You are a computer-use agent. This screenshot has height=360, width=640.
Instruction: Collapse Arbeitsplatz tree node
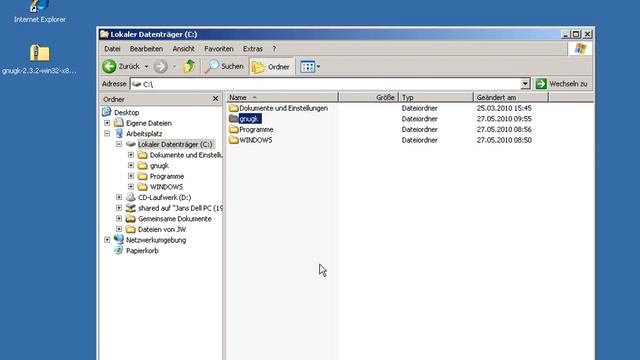click(107, 133)
